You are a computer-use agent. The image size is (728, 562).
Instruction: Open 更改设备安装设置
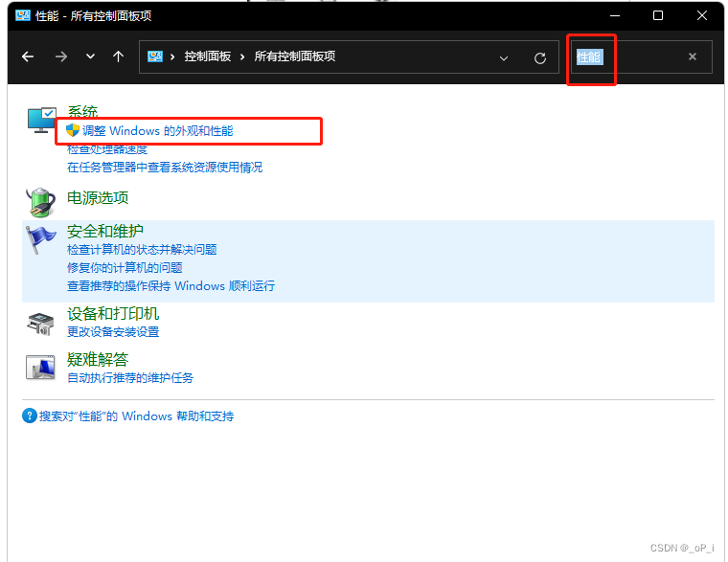(113, 332)
